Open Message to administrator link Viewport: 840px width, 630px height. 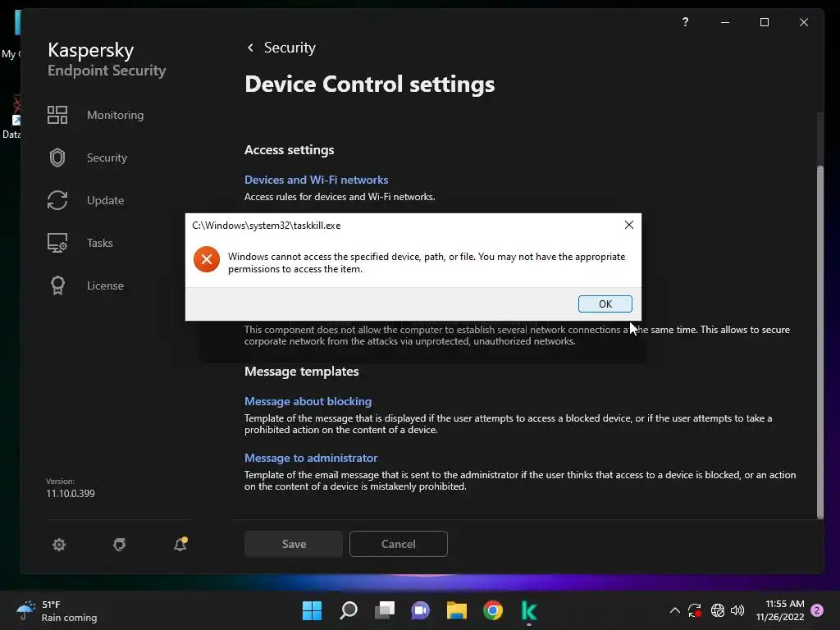tap(311, 458)
